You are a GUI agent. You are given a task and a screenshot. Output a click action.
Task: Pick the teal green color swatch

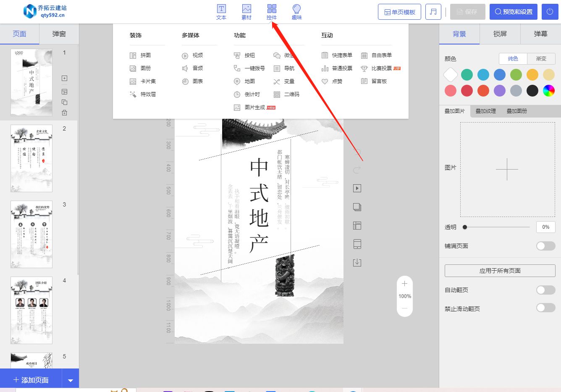click(467, 75)
